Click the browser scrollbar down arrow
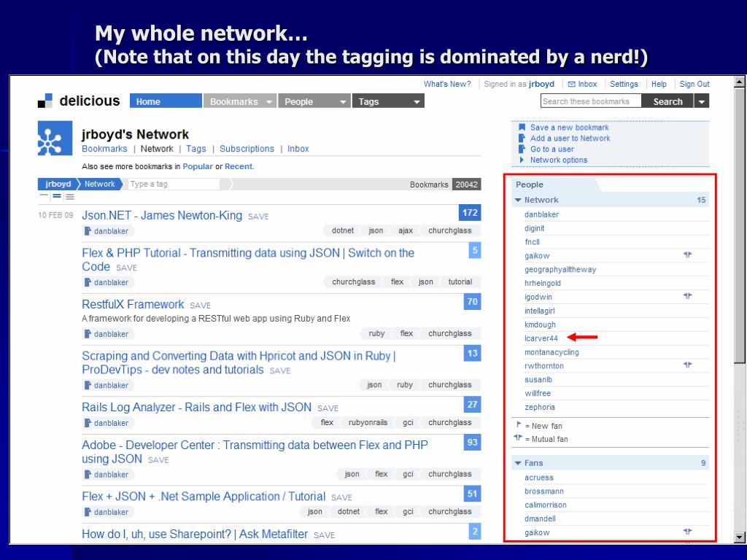 [740, 537]
